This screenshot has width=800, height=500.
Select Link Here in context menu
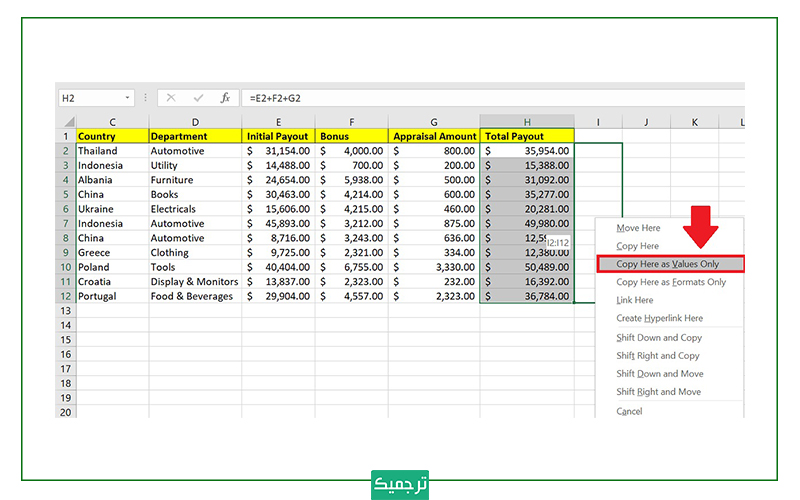click(x=635, y=300)
